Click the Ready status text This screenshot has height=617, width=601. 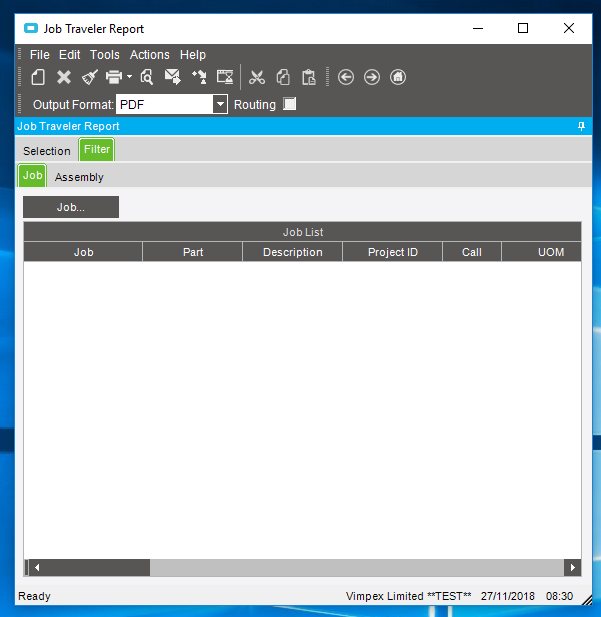point(35,596)
